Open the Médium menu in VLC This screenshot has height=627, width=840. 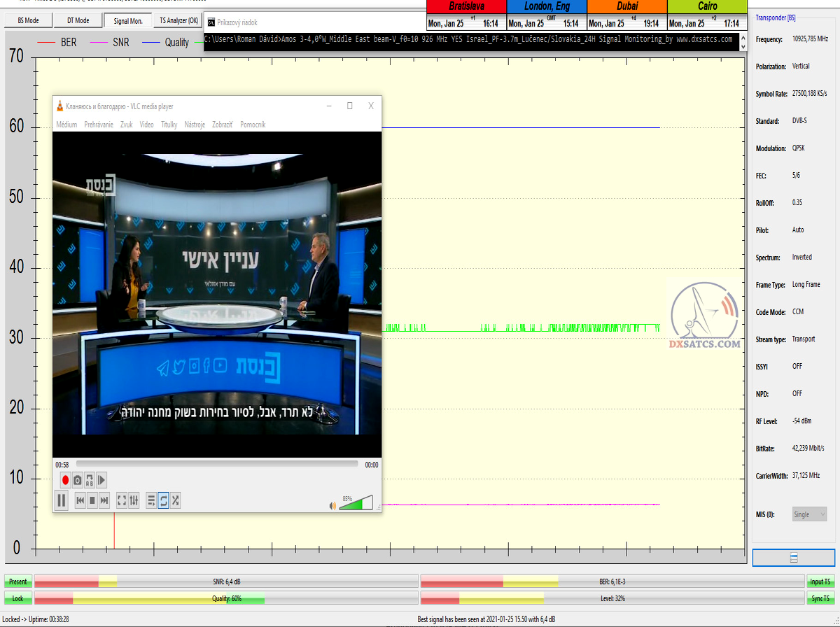tap(66, 125)
